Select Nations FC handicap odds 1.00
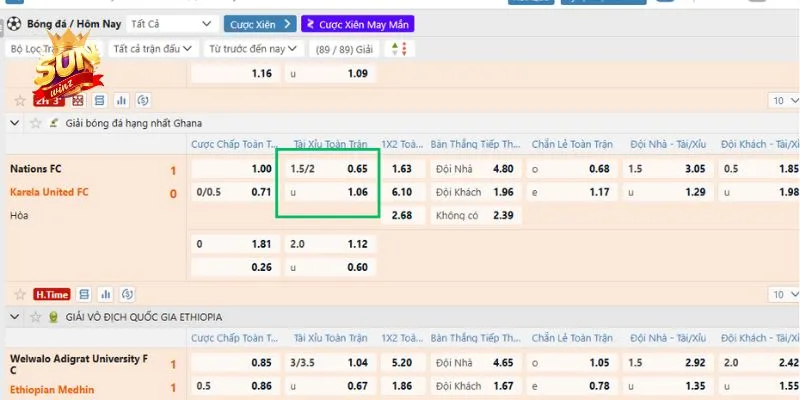The height and width of the screenshot is (400, 800). click(233, 169)
